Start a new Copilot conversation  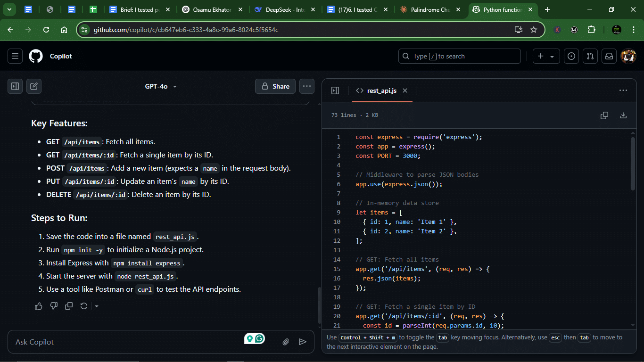click(x=34, y=86)
